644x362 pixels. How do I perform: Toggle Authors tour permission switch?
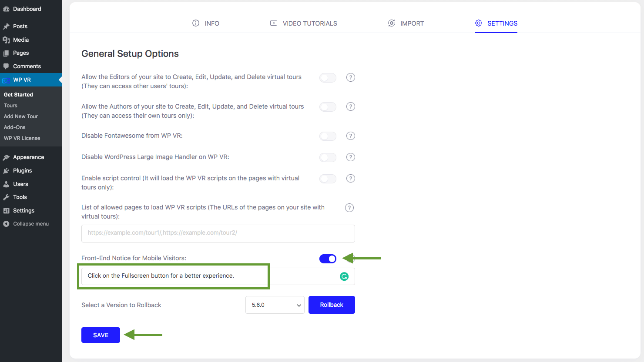328,107
